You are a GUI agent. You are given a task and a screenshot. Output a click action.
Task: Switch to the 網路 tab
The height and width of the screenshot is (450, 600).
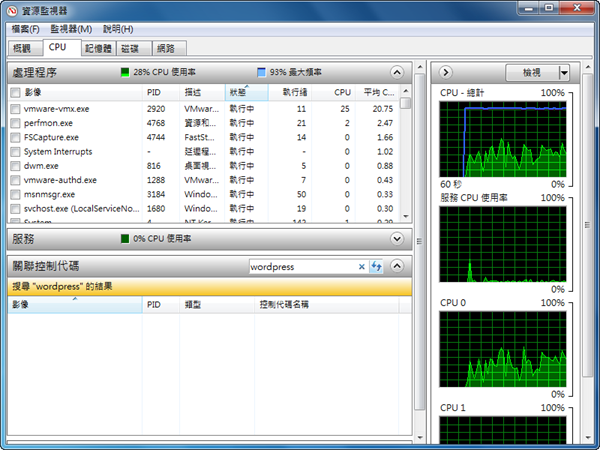tap(170, 49)
